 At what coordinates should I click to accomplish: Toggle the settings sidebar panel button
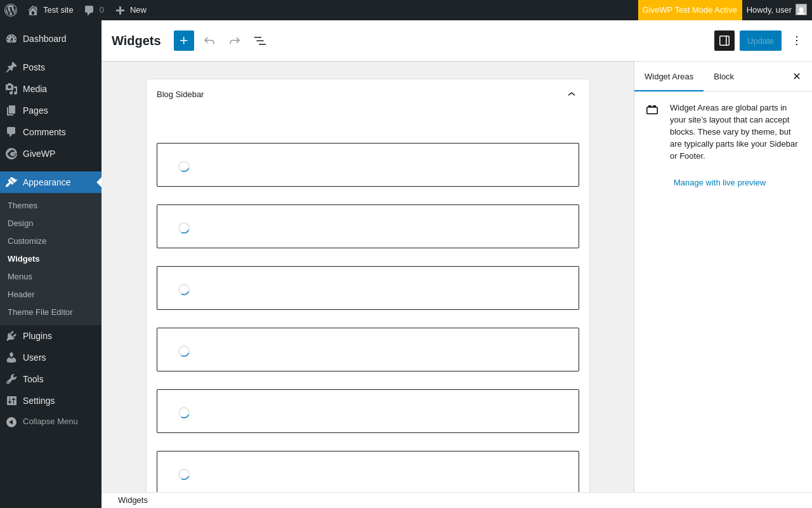click(x=724, y=41)
